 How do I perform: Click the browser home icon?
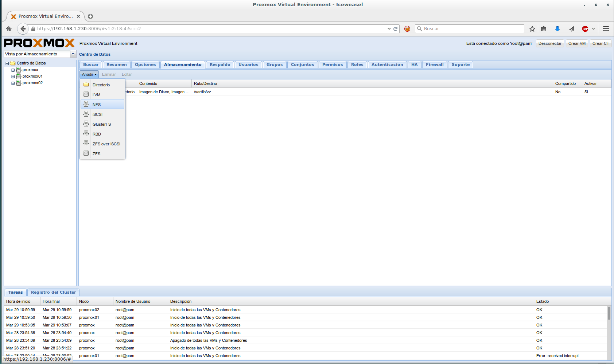(x=9, y=29)
